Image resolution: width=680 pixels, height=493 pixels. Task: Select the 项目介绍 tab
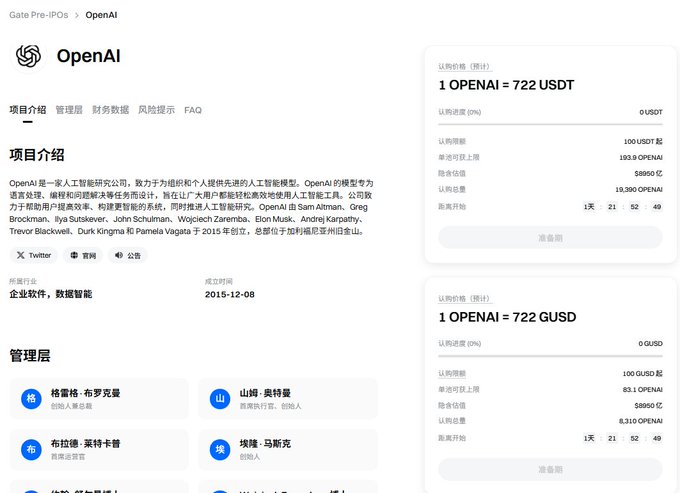28,110
